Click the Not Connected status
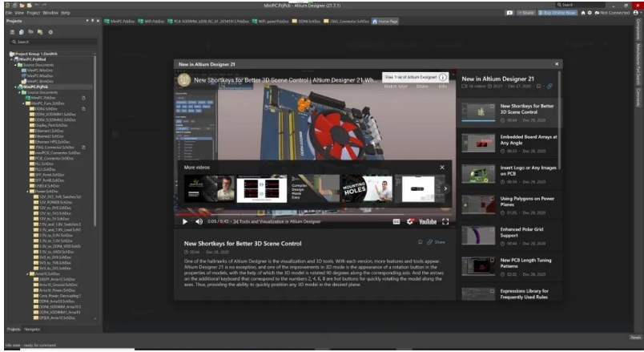The height and width of the screenshot is (352, 644). coord(612,13)
